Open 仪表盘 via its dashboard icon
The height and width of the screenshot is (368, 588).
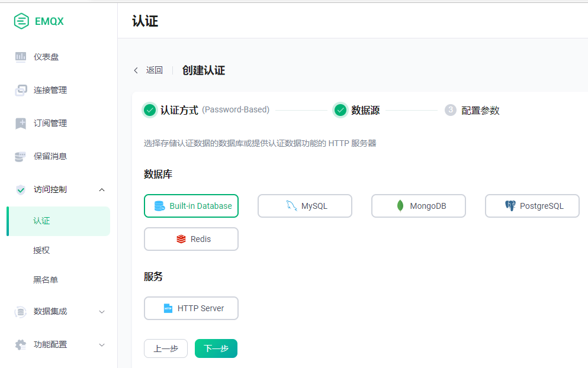20,56
